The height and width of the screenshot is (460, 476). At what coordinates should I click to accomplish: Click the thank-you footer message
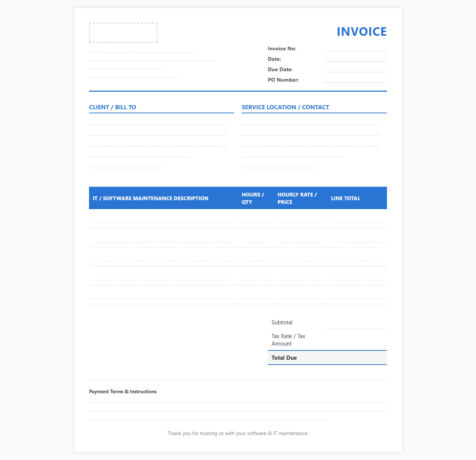(x=238, y=433)
